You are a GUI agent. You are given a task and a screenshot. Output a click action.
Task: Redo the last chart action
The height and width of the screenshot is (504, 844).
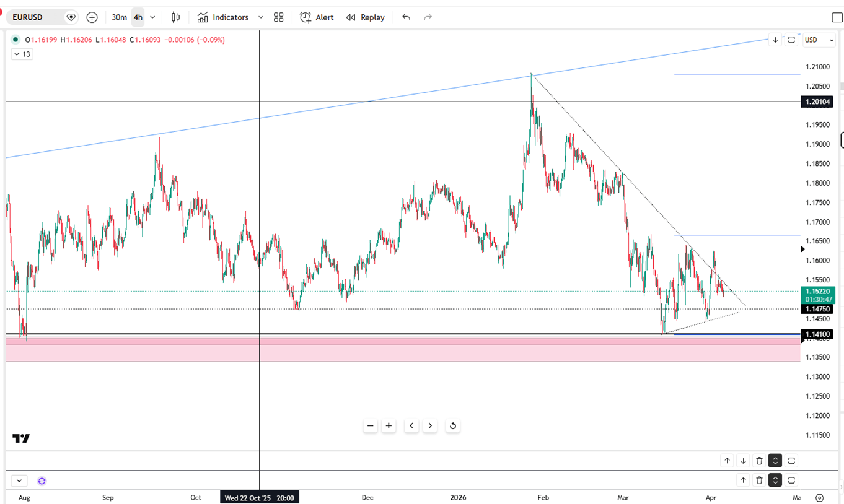[428, 17]
